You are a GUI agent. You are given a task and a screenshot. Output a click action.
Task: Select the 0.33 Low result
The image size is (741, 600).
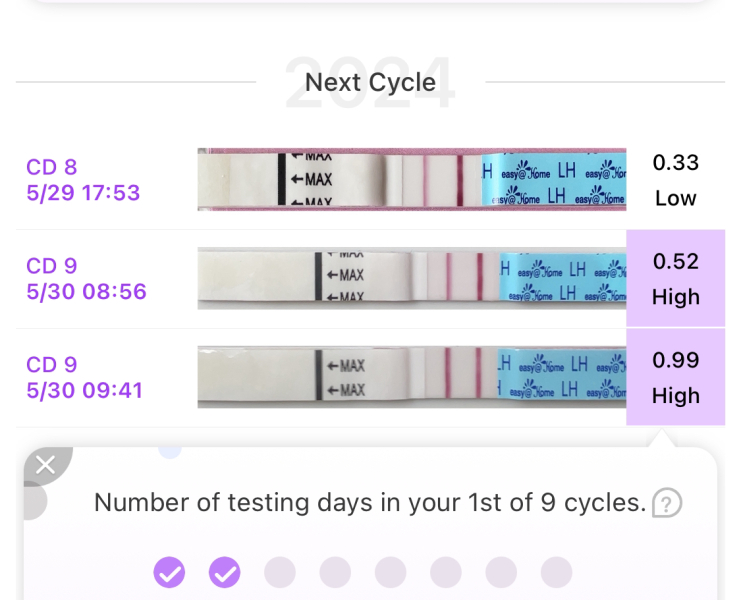point(675,180)
